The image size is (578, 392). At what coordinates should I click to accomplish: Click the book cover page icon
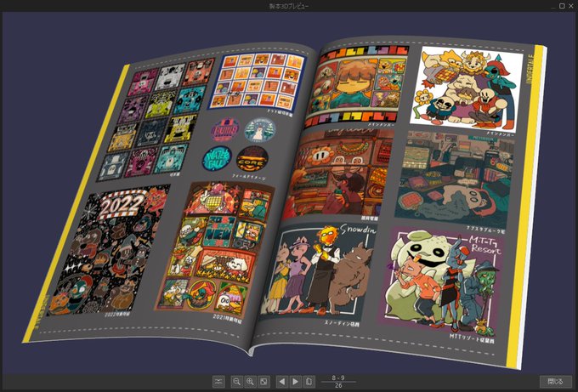(x=309, y=381)
